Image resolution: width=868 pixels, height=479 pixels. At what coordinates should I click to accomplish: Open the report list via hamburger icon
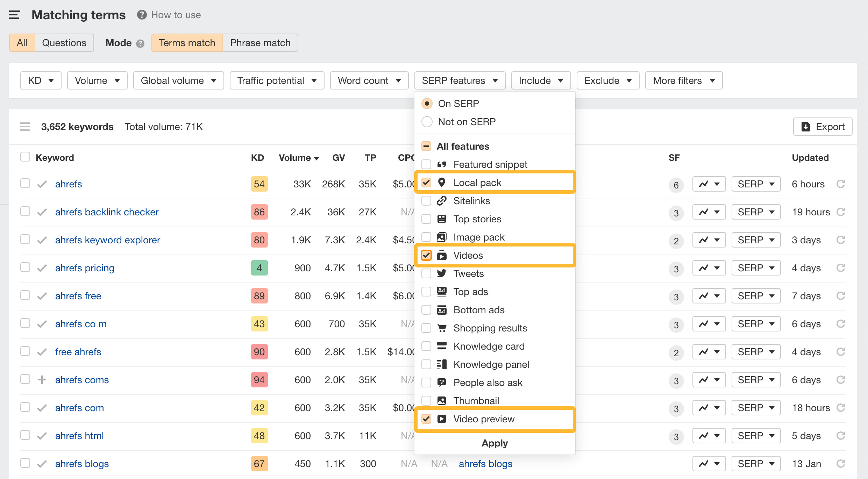click(x=14, y=15)
